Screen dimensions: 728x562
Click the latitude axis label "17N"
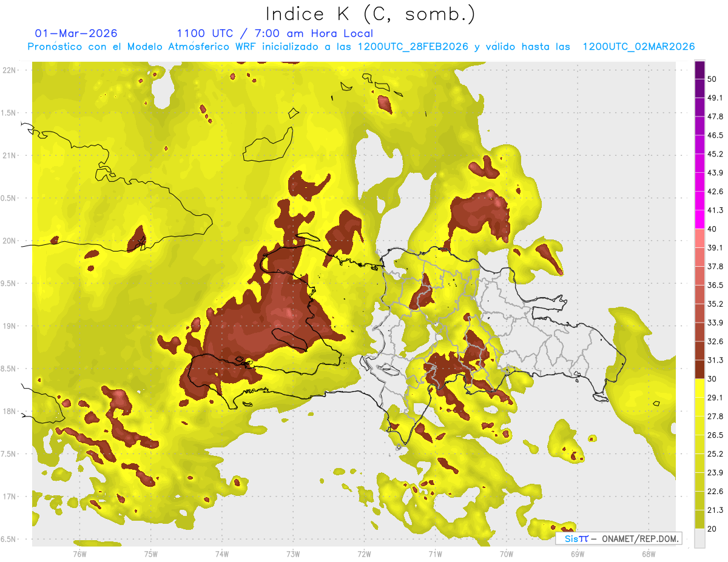pos(10,497)
